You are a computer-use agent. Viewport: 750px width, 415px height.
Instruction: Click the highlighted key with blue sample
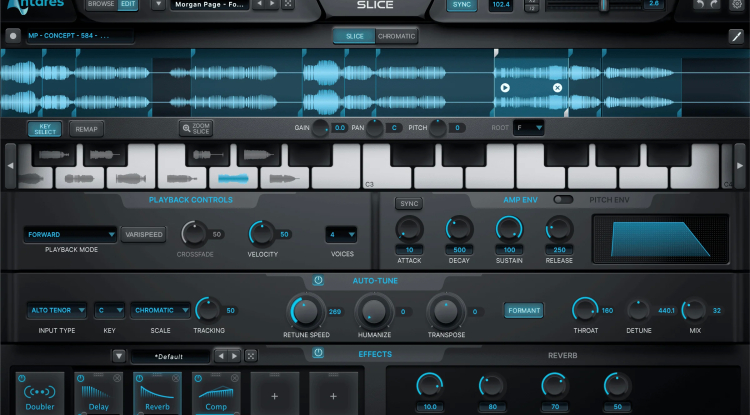233,178
